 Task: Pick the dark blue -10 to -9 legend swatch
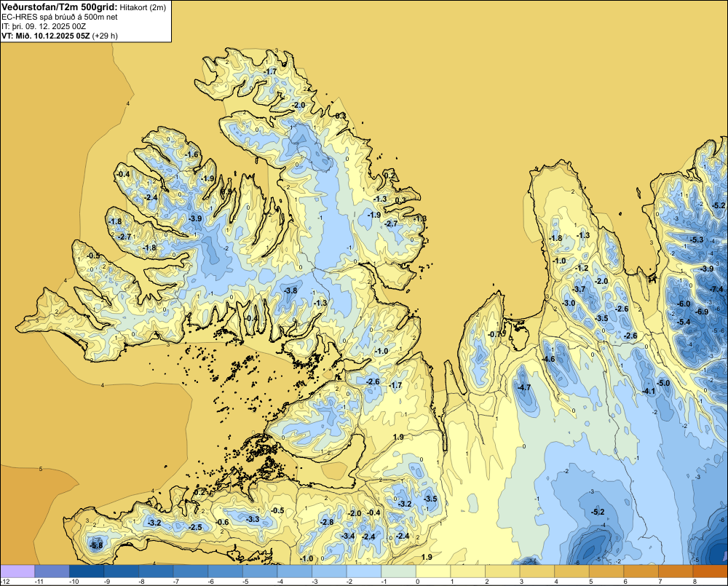pos(87,571)
